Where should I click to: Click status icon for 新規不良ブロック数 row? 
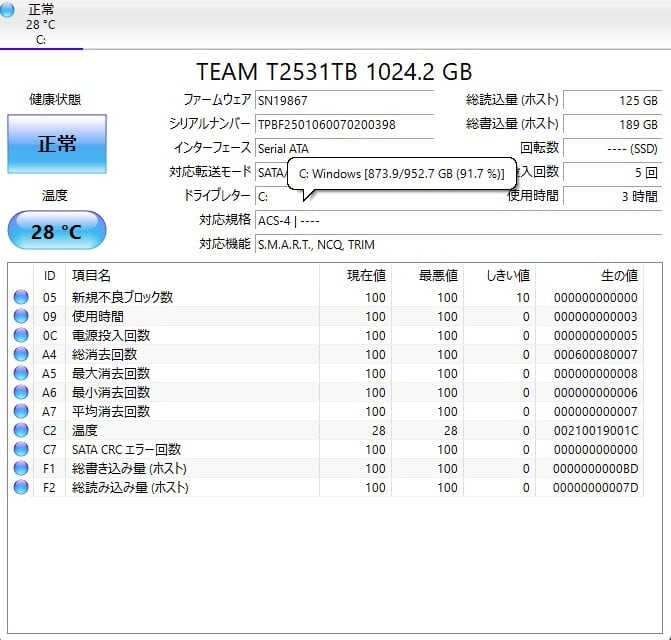coord(21,297)
